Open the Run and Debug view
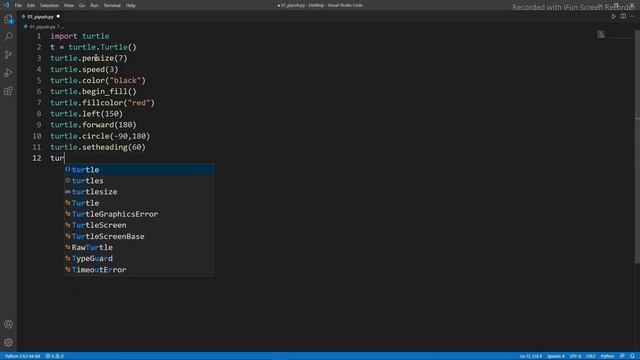This screenshot has width=640, height=360. (8, 73)
